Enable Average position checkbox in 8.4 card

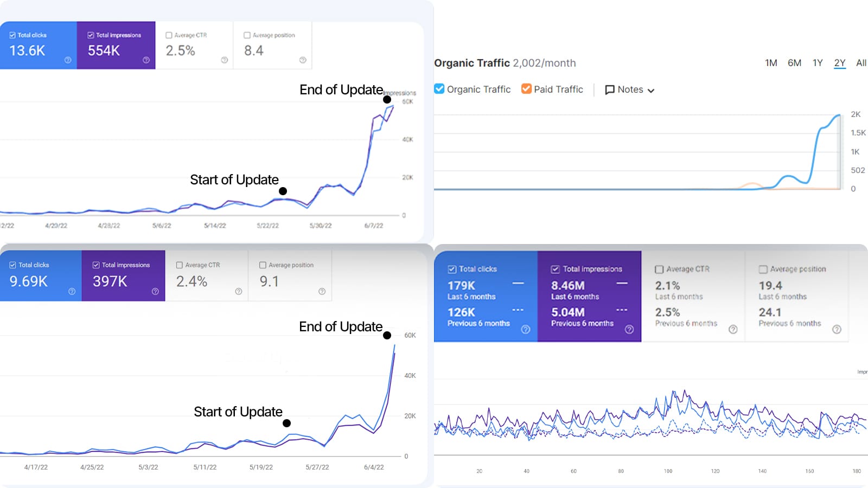247,35
